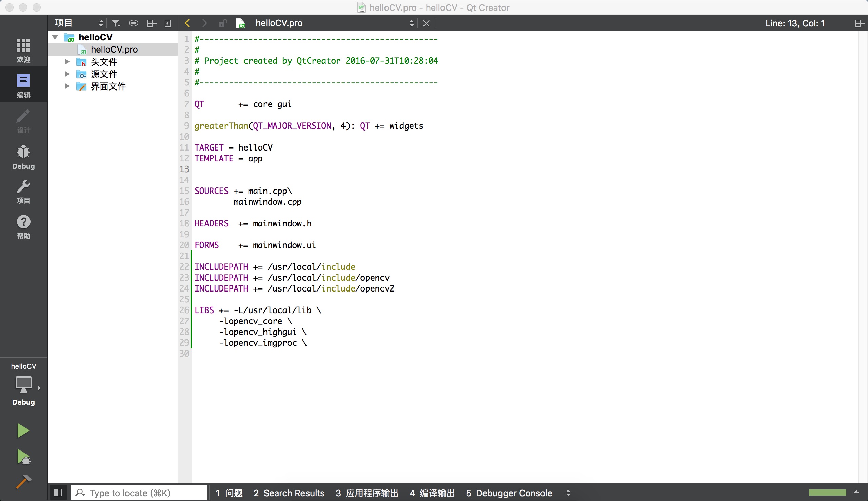The image size is (868, 501).
Task: Select the helloCV root project item
Action: point(95,37)
